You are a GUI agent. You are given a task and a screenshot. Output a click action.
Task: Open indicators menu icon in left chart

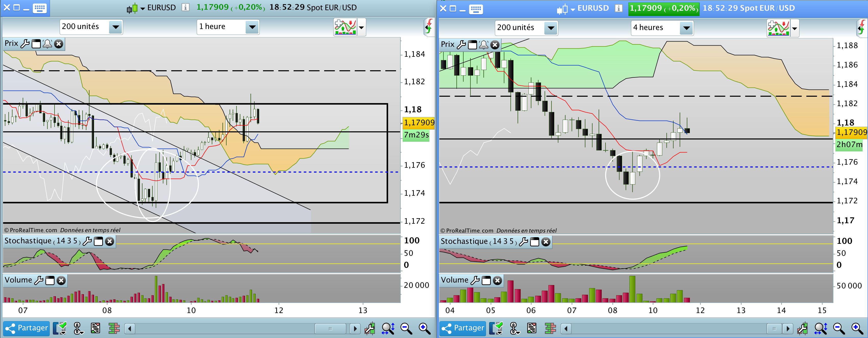(x=345, y=27)
